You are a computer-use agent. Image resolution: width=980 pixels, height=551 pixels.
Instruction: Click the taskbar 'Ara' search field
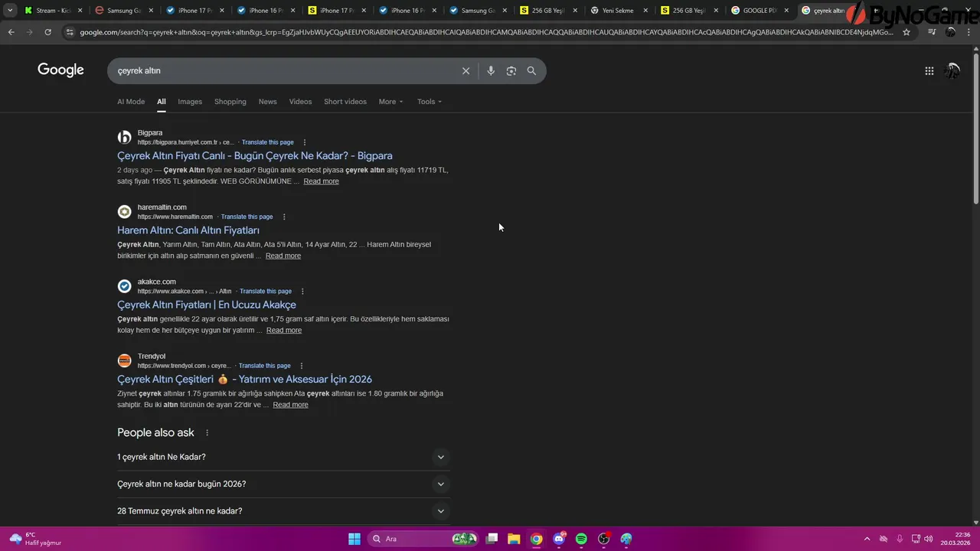424,539
